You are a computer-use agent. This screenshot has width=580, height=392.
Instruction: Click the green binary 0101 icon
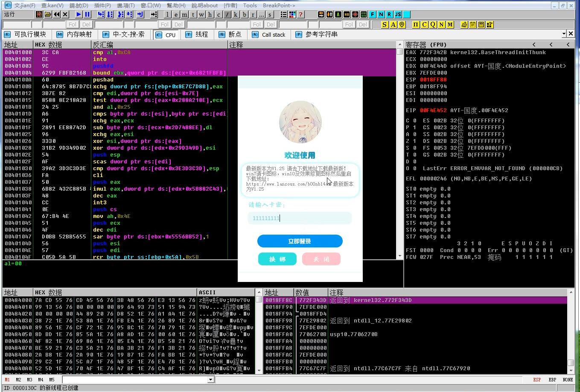tap(364, 14)
